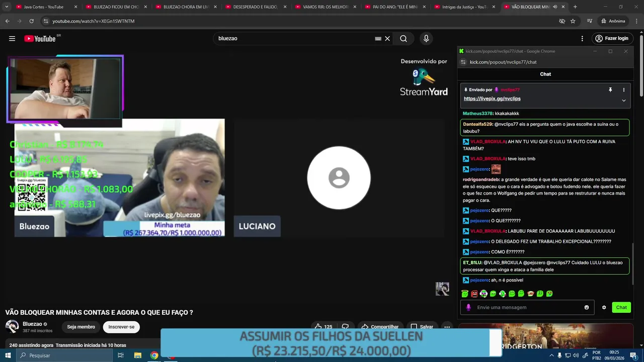This screenshot has width=644, height=362.
Task: Click VLAD_BROXULA username on LABUBU PARE message
Action: point(488,231)
